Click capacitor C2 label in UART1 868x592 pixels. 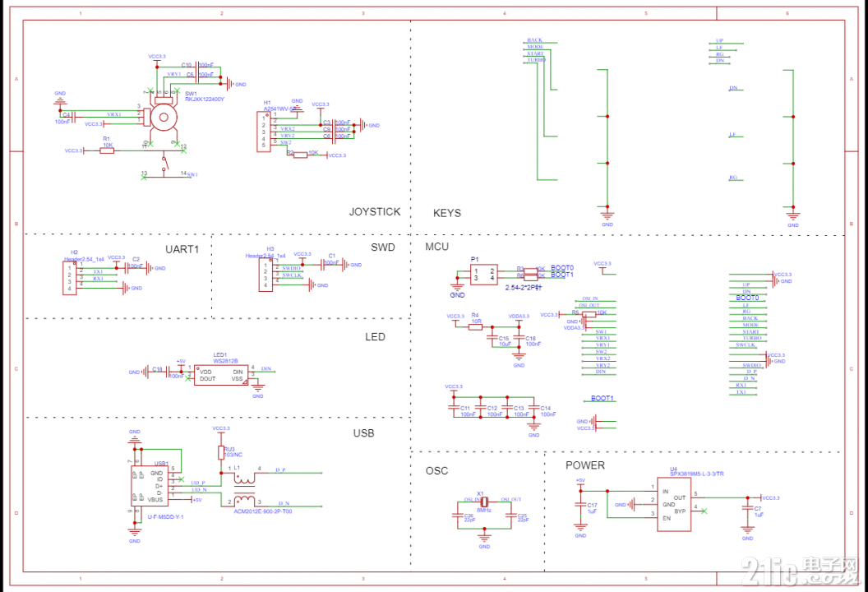pyautogui.click(x=136, y=259)
